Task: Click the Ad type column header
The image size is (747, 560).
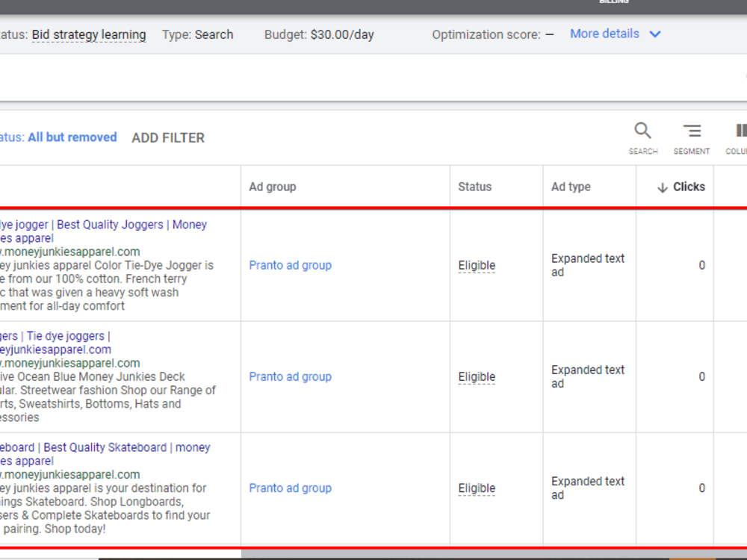Action: click(x=571, y=187)
